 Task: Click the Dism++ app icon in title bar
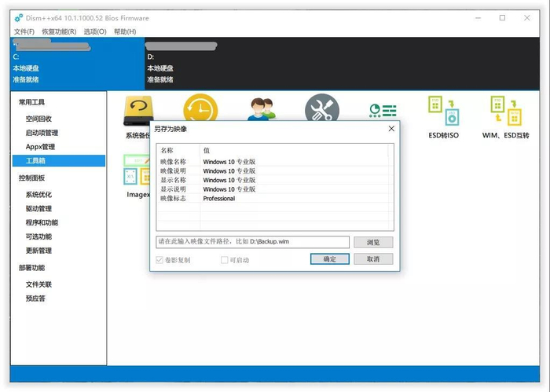[x=19, y=18]
